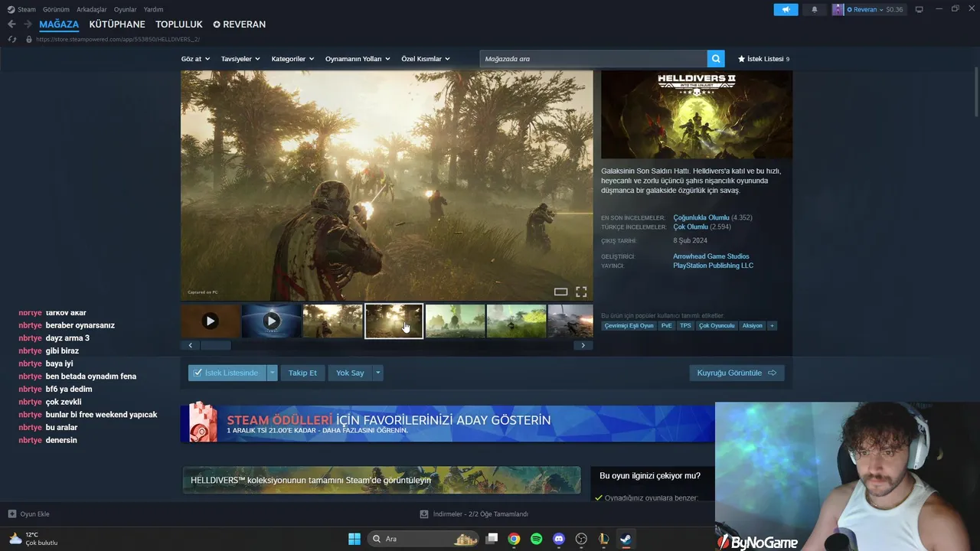Click the Reveran profile avatar

(838, 9)
